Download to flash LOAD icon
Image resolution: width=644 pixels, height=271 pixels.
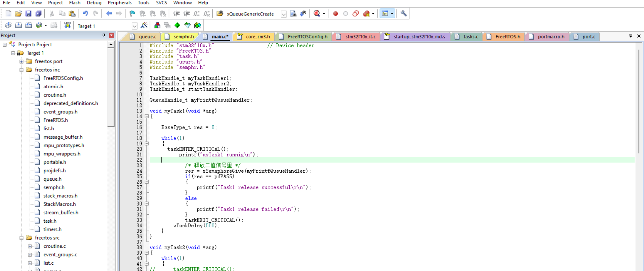pos(68,26)
